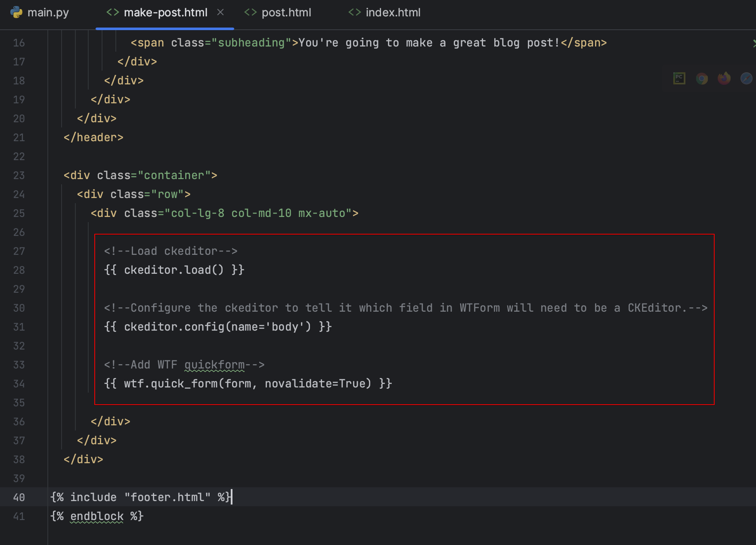
Task: Click the Load ckeditor comment
Action: [170, 251]
